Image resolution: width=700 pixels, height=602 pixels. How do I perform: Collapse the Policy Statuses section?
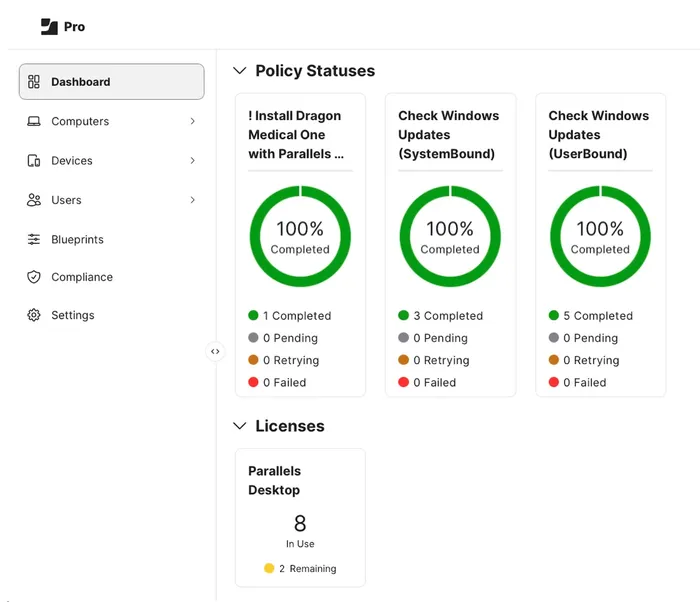point(240,71)
